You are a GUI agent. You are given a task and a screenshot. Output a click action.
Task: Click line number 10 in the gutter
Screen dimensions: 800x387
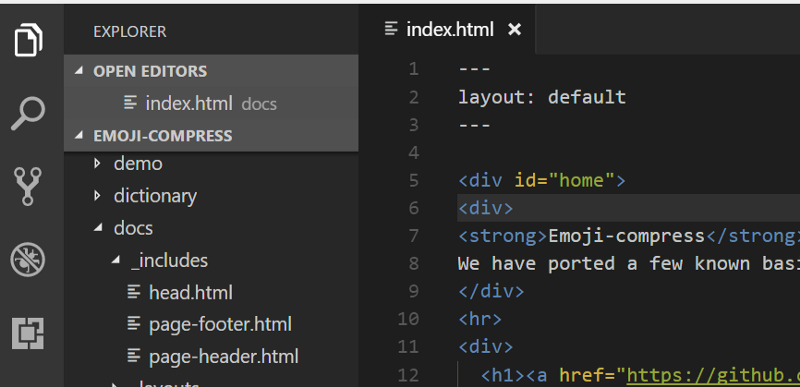click(x=408, y=319)
